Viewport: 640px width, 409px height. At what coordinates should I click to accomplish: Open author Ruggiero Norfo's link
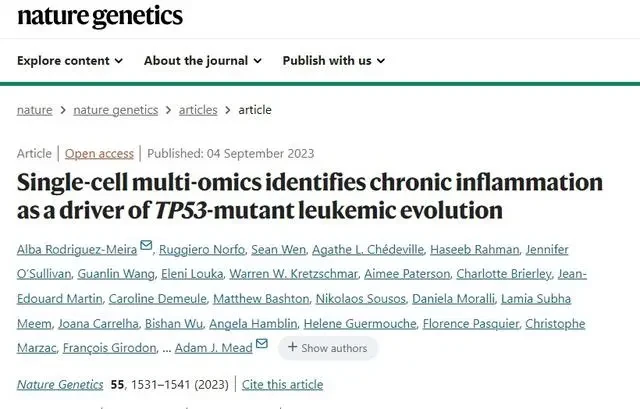(202, 249)
